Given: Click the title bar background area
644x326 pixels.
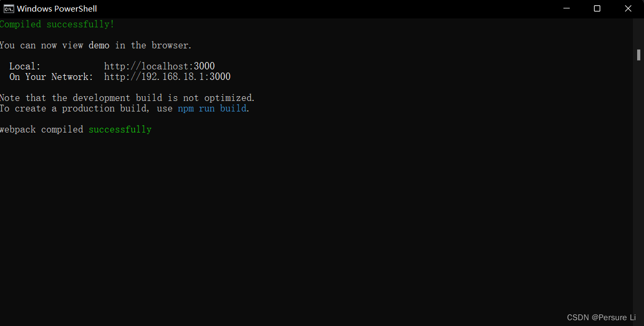Looking at the screenshot, I should click(316, 8).
